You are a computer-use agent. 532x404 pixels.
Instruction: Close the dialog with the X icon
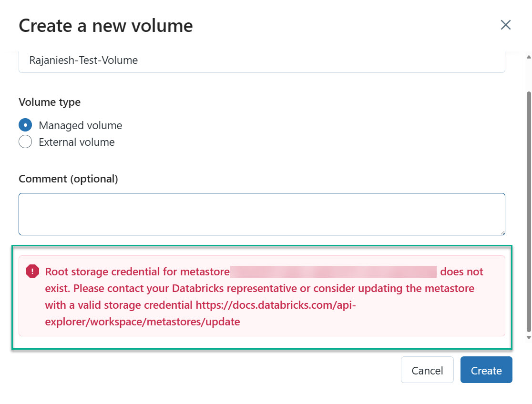pyautogui.click(x=505, y=25)
